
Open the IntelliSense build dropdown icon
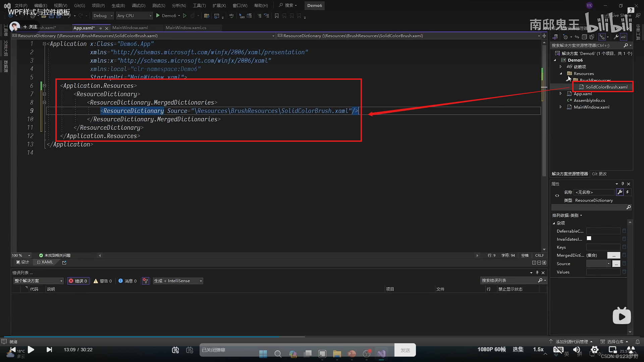(x=201, y=280)
